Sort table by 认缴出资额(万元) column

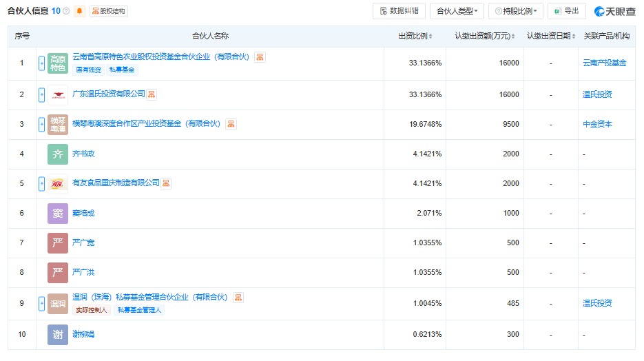pyautogui.click(x=486, y=36)
